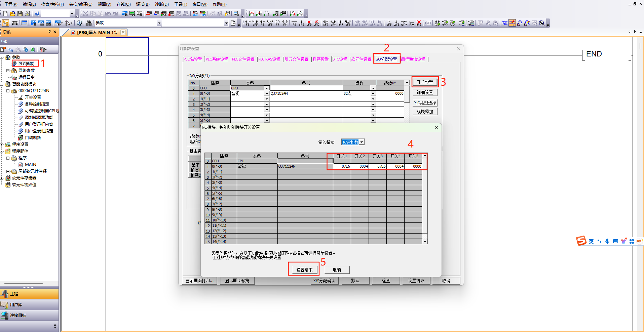Insert normally-open contact with F5 icon
644x332 pixels.
(x=248, y=23)
